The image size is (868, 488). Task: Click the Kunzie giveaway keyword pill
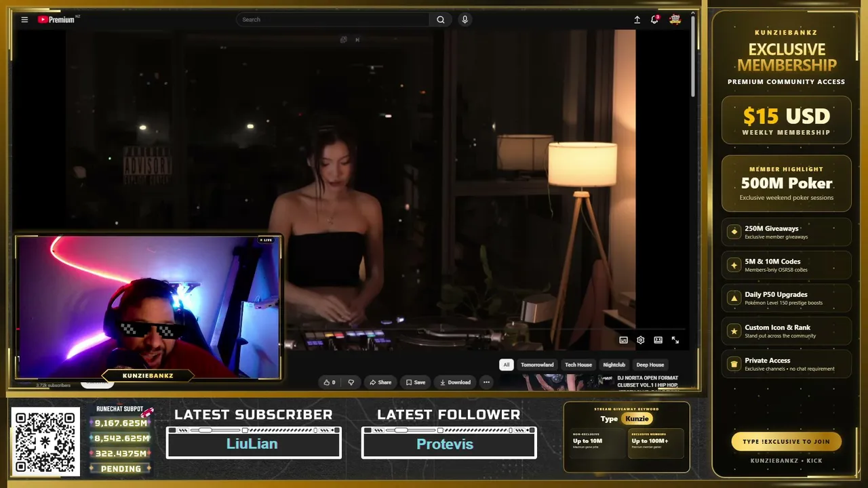637,419
